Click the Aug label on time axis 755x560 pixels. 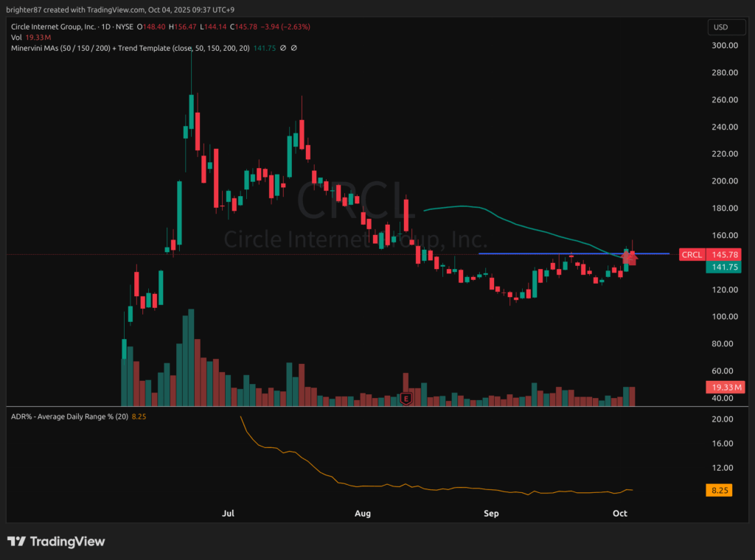363,513
